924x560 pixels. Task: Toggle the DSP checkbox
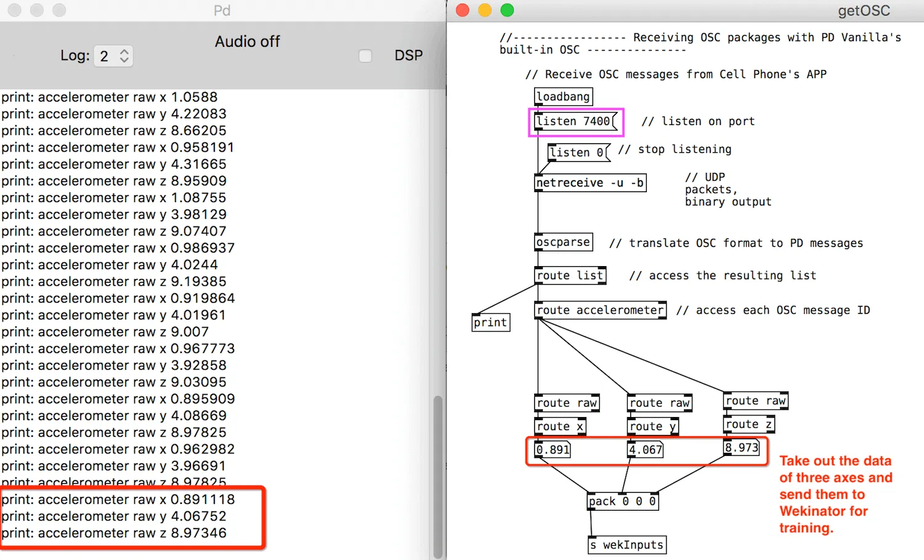tap(365, 56)
